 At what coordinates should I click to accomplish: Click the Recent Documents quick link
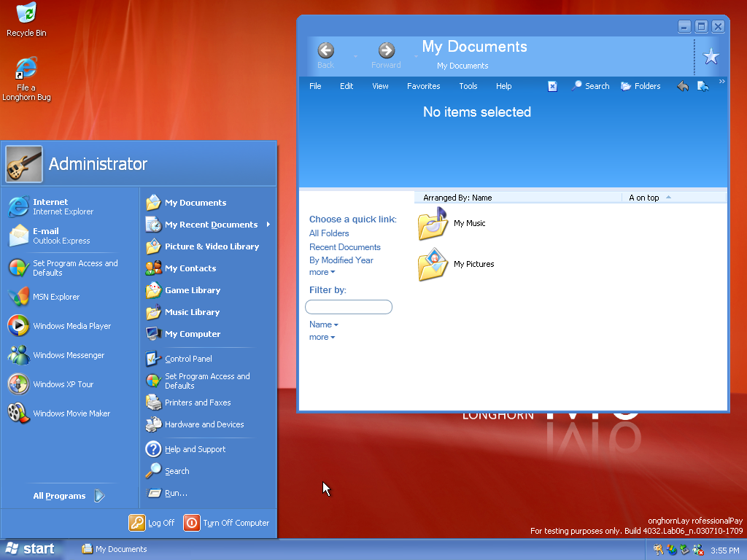click(344, 247)
